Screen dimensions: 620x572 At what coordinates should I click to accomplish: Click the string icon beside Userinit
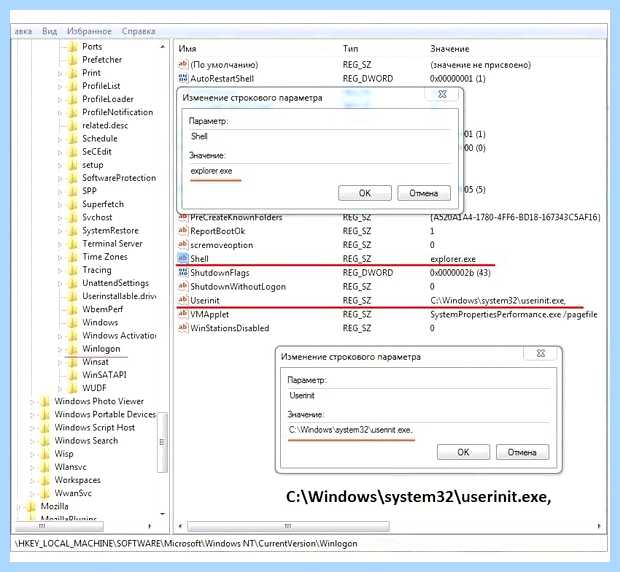point(183,300)
